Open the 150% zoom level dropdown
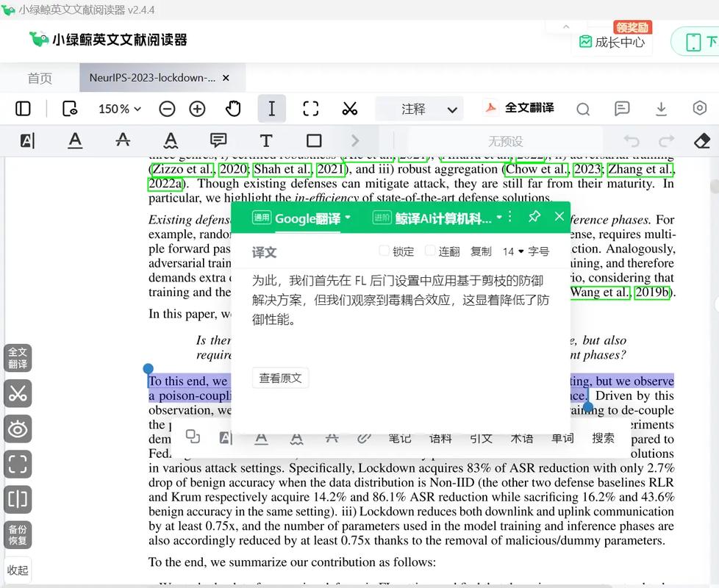The image size is (719, 588). pos(119,109)
